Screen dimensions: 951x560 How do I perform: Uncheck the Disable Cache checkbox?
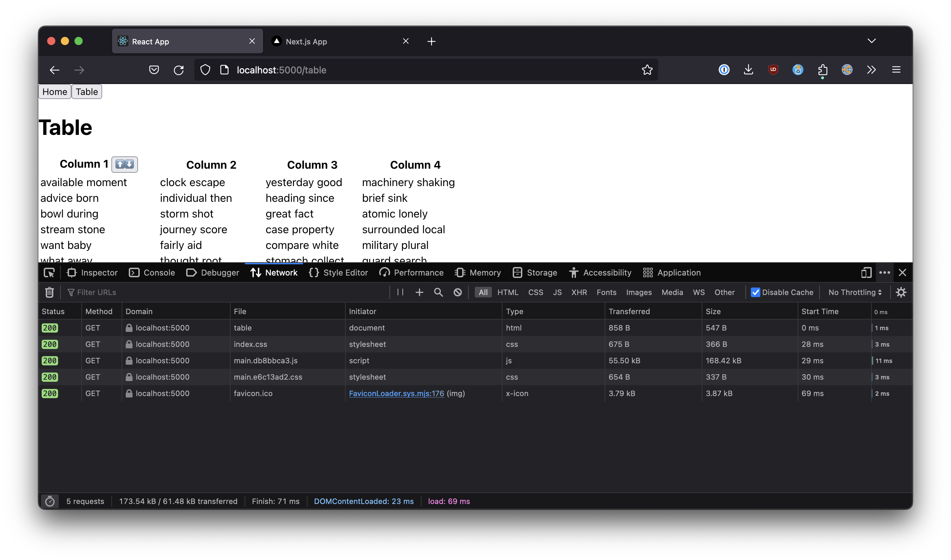coord(755,292)
